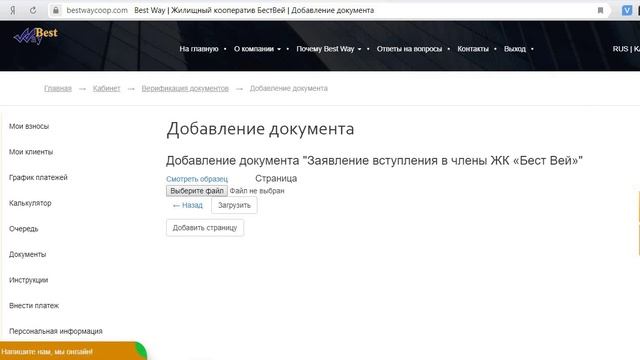Open Мои клиенты in sidebar
Screen dimensions: 640x360
pyautogui.click(x=31, y=152)
